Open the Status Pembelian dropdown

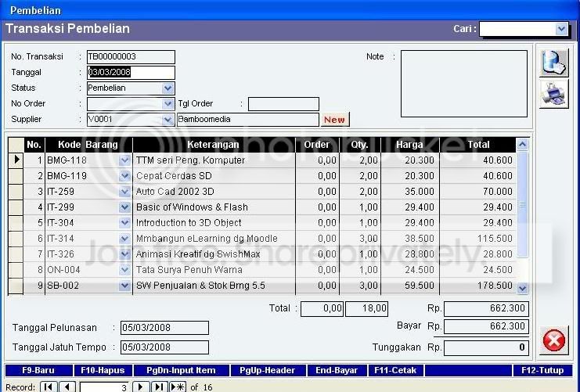tap(168, 88)
